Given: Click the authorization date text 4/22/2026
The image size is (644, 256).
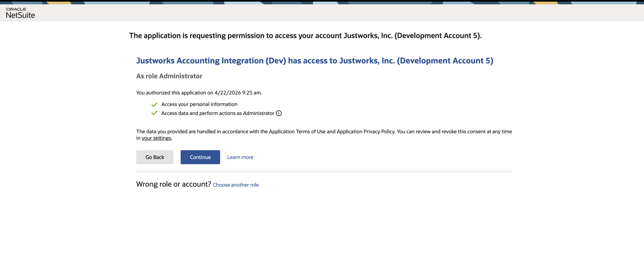Looking at the screenshot, I should [x=227, y=93].
